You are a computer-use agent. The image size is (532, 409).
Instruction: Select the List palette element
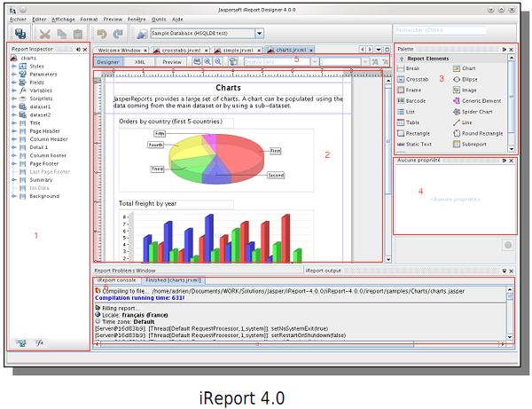pos(406,112)
